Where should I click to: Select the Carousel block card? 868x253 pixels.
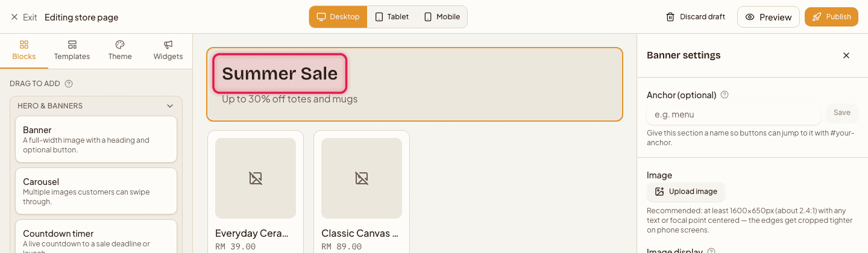click(x=96, y=191)
